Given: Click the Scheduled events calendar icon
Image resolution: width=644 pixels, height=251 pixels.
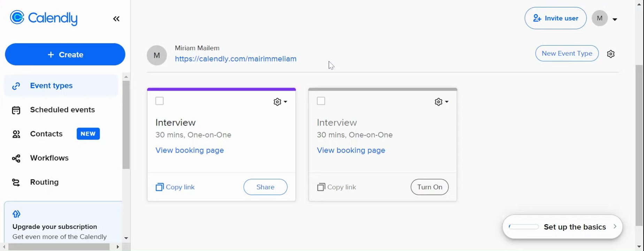Looking at the screenshot, I should [16, 110].
